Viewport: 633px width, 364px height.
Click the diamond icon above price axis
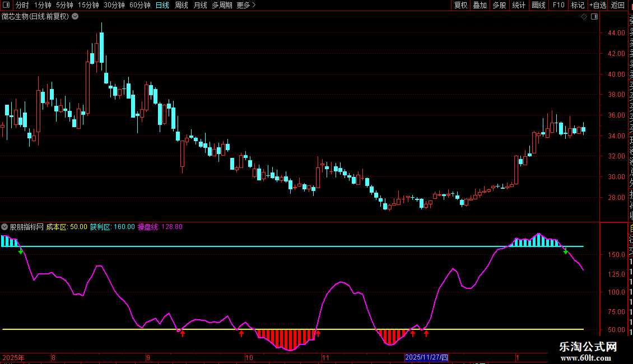click(584, 17)
